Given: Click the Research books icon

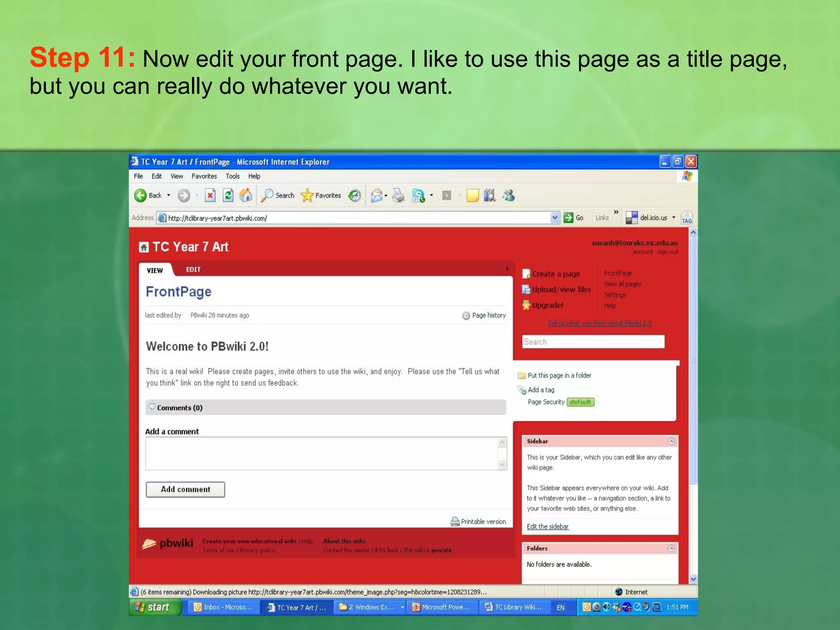Looking at the screenshot, I should click(x=490, y=195).
